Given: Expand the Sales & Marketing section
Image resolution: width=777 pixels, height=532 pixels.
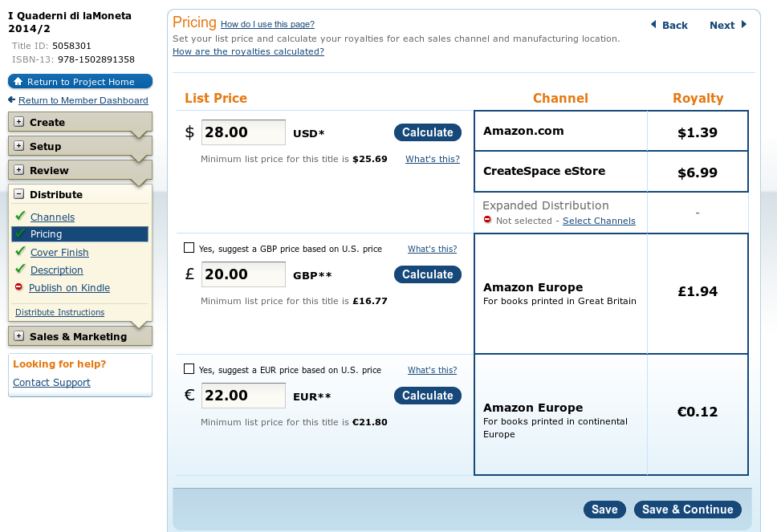Looking at the screenshot, I should tap(18, 336).
